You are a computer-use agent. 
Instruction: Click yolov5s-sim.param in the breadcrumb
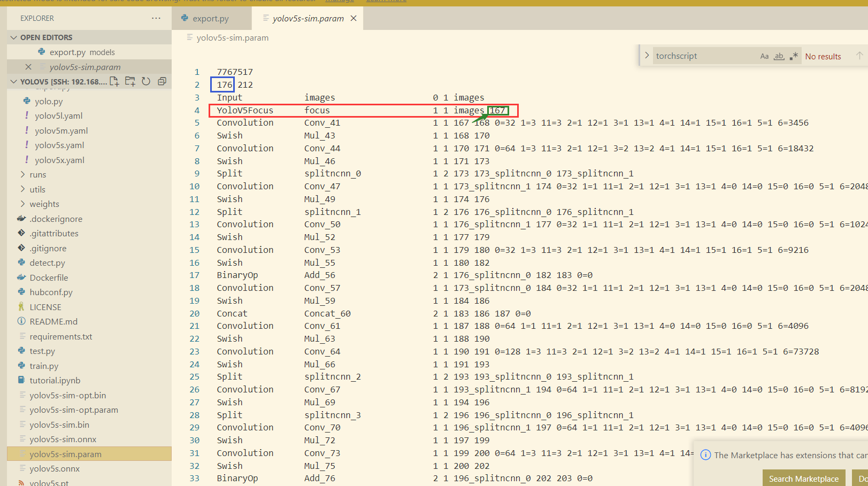point(232,38)
